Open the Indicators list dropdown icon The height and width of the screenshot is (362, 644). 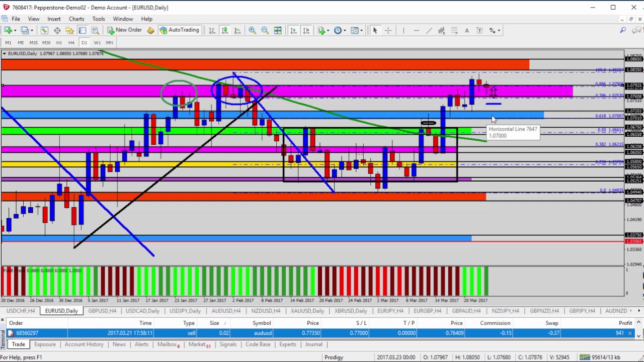click(324, 30)
